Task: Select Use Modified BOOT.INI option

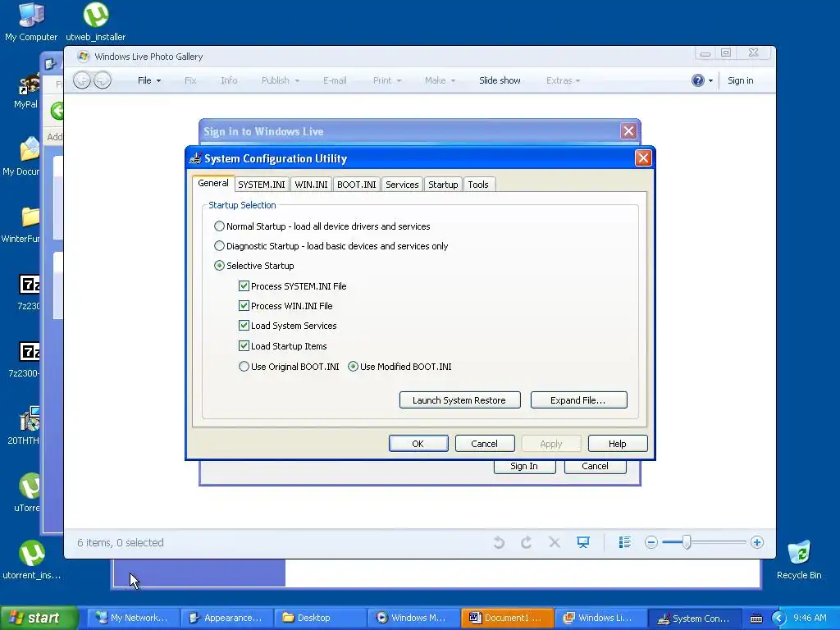Action: pos(353,367)
